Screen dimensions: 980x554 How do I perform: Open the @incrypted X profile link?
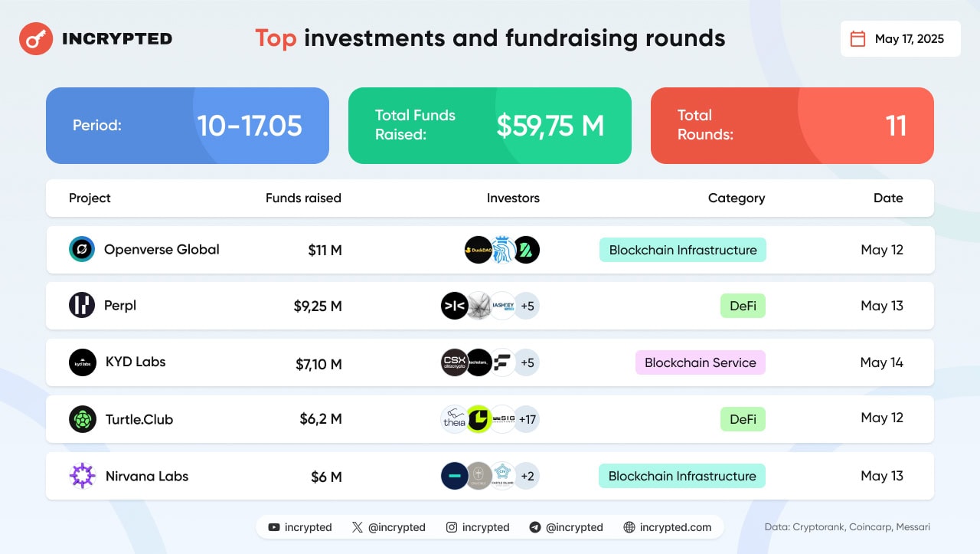pos(396,527)
